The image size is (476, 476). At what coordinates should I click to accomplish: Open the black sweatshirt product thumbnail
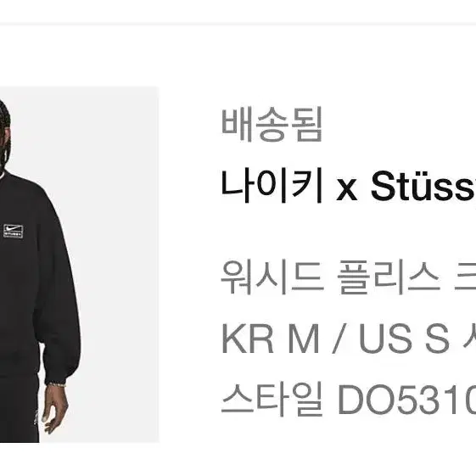click(x=79, y=265)
